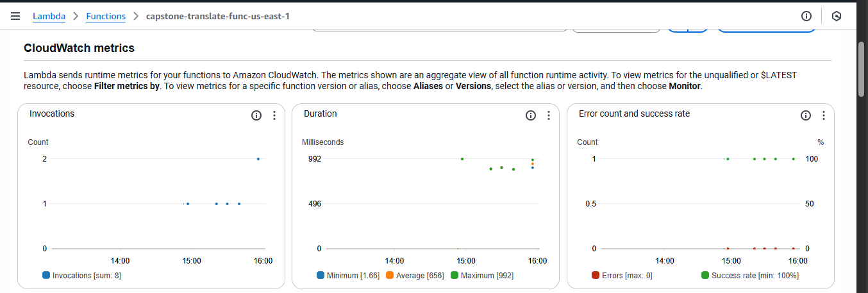
Task: Click the green Success rate legend swatch
Action: pyautogui.click(x=705, y=276)
